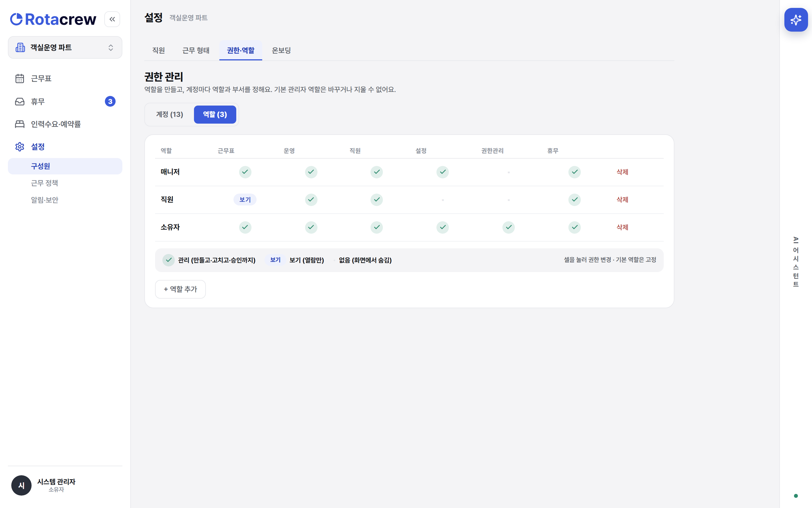The width and height of the screenshot is (812, 508).
Task: Toggle 매니저 운영 permission check
Action: [311, 172]
